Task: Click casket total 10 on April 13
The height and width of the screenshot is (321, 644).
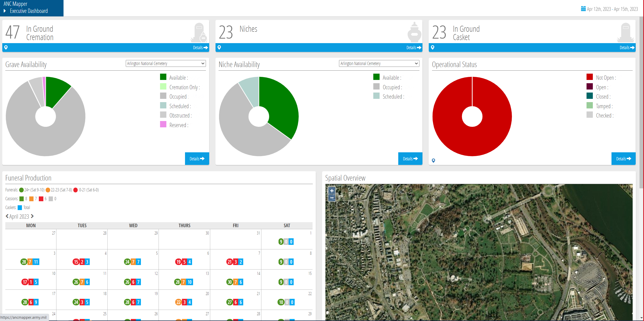Action: (190, 282)
